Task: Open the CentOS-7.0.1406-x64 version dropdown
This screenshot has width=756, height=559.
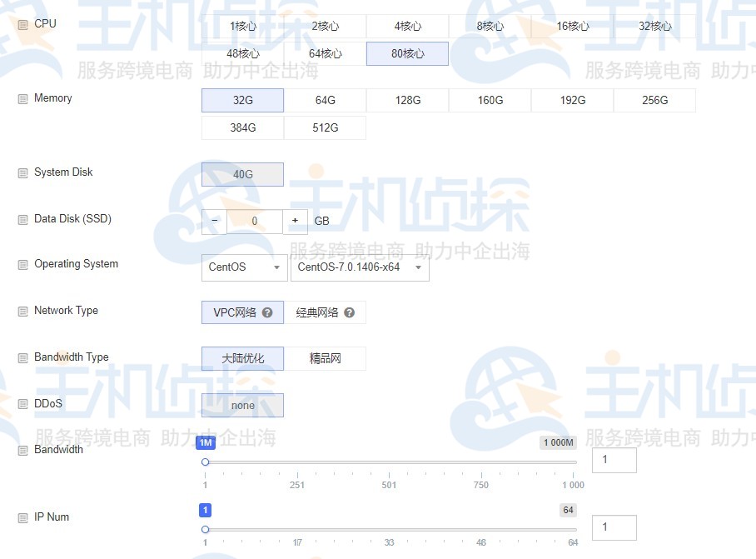Action: [360, 268]
